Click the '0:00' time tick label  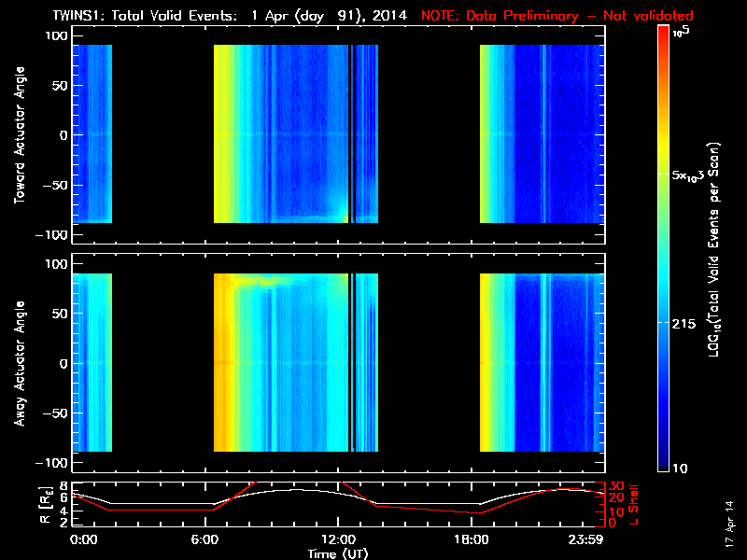[83, 539]
